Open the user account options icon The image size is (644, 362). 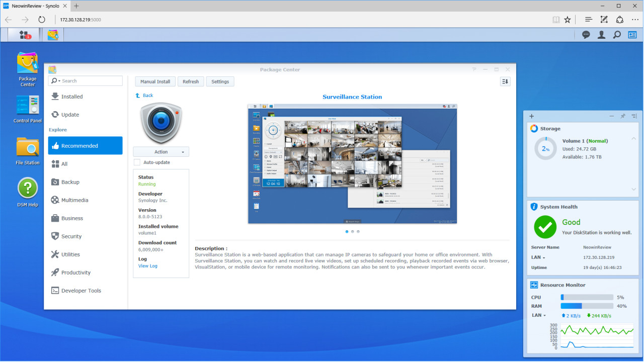(601, 35)
